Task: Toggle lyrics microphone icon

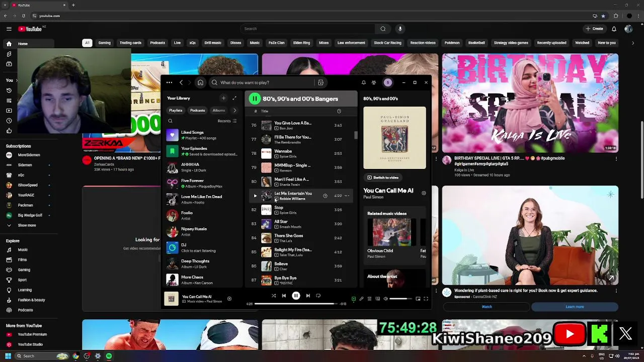Action: point(361,299)
